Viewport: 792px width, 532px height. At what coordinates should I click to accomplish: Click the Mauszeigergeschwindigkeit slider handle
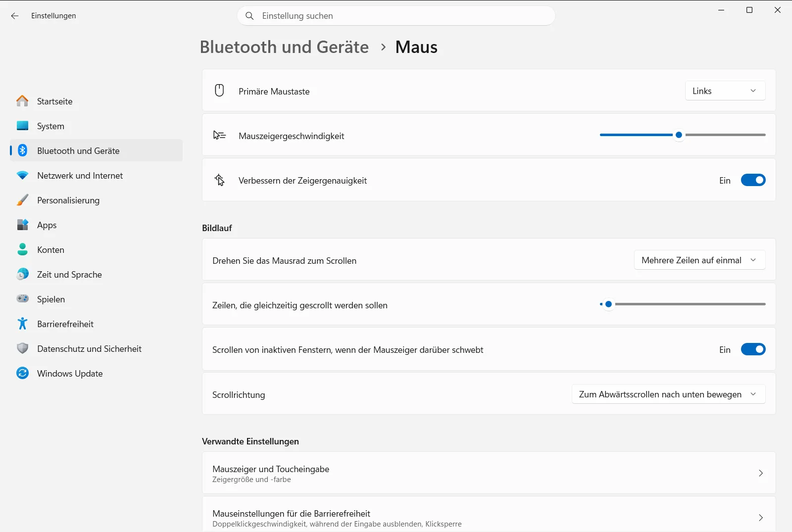[x=679, y=135]
